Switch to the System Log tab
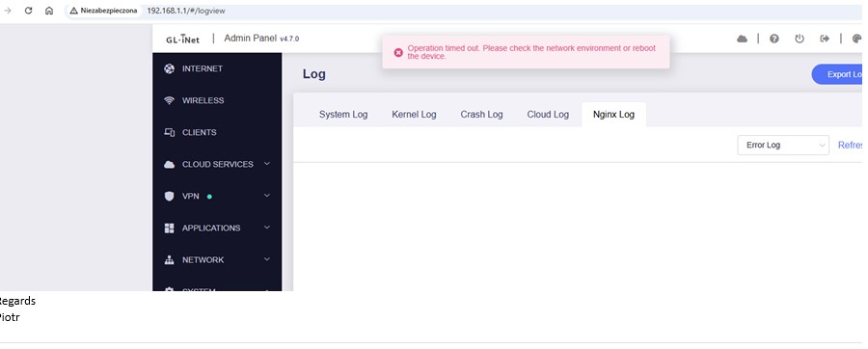Image resolution: width=868 pixels, height=349 pixels. click(343, 115)
